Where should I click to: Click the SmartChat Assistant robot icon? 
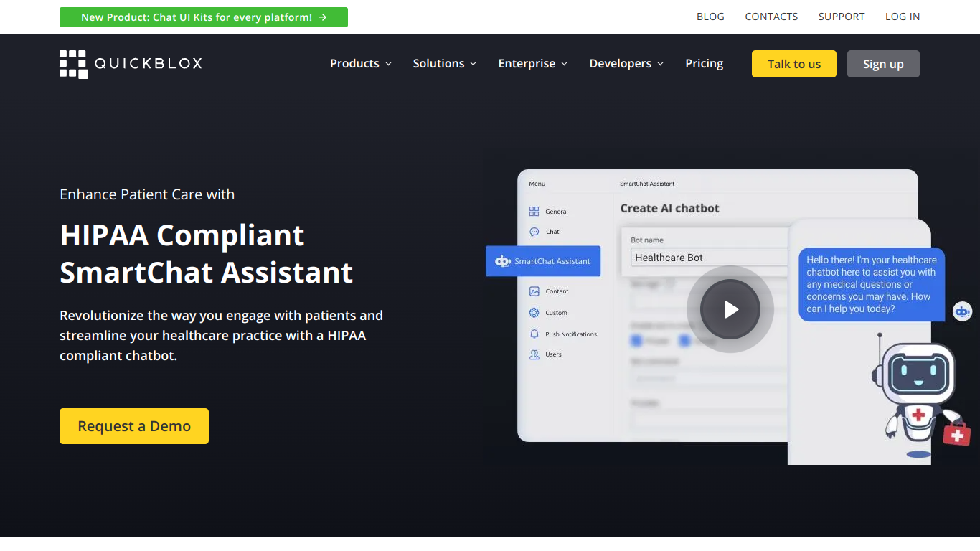tap(503, 261)
